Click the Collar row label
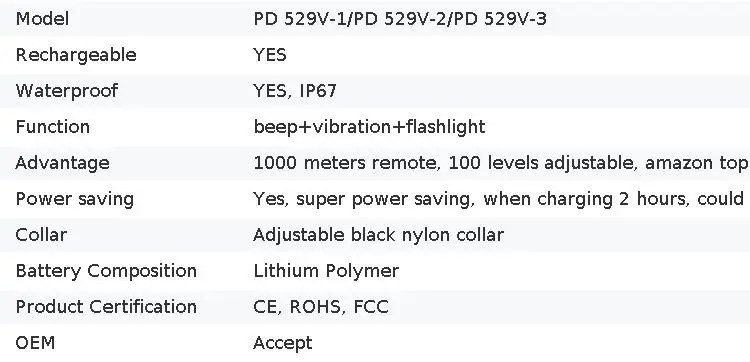This screenshot has width=750, height=362. [x=41, y=235]
